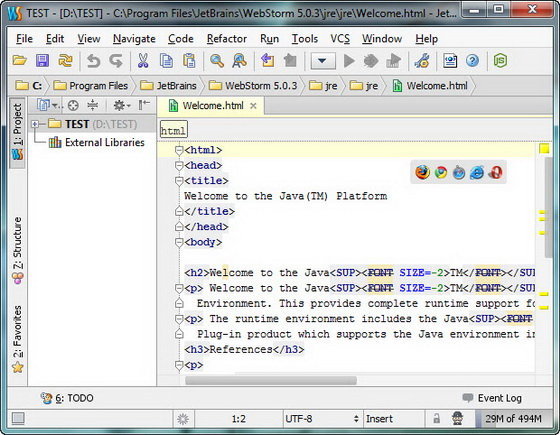Viewport: 560px width, 435px height.
Task: Open the Edit menu
Action: [x=55, y=39]
